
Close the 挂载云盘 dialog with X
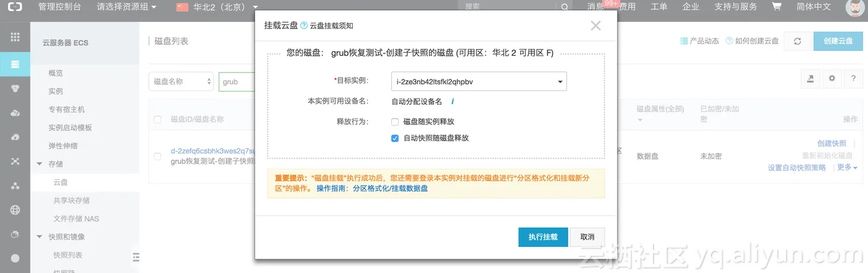pos(596,25)
